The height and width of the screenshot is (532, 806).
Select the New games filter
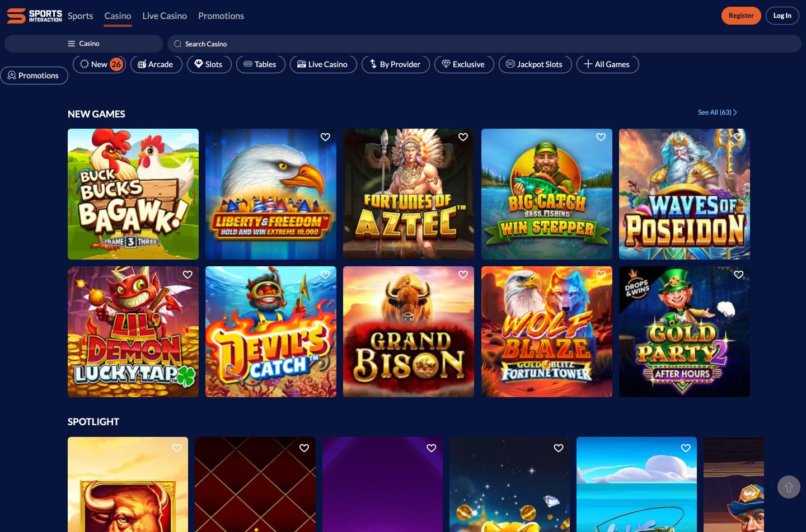click(x=99, y=64)
